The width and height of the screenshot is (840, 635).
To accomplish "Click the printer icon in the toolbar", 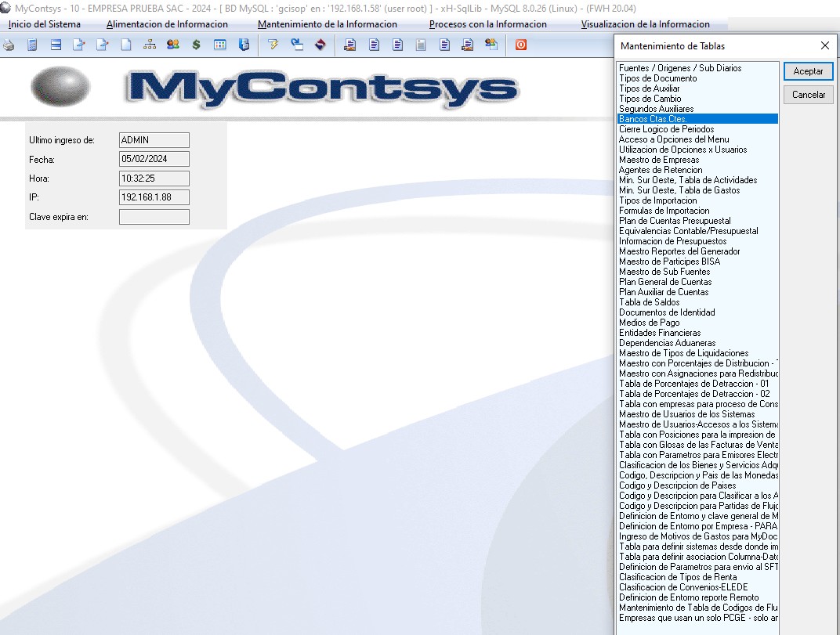I will click(9, 45).
